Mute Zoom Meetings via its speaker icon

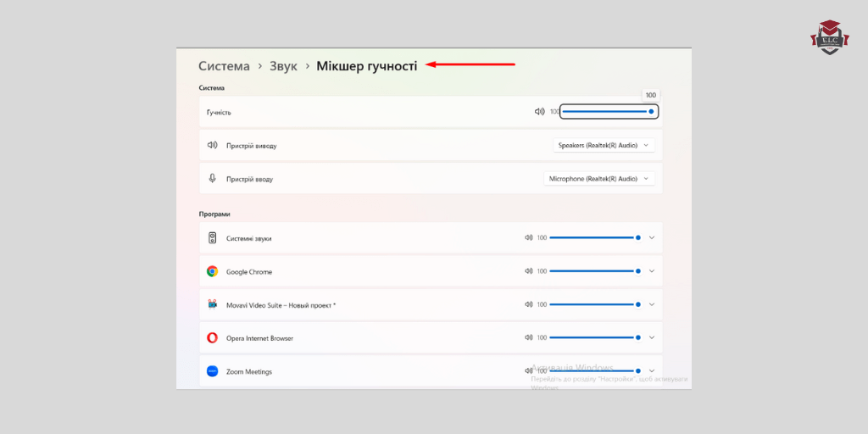(x=529, y=370)
